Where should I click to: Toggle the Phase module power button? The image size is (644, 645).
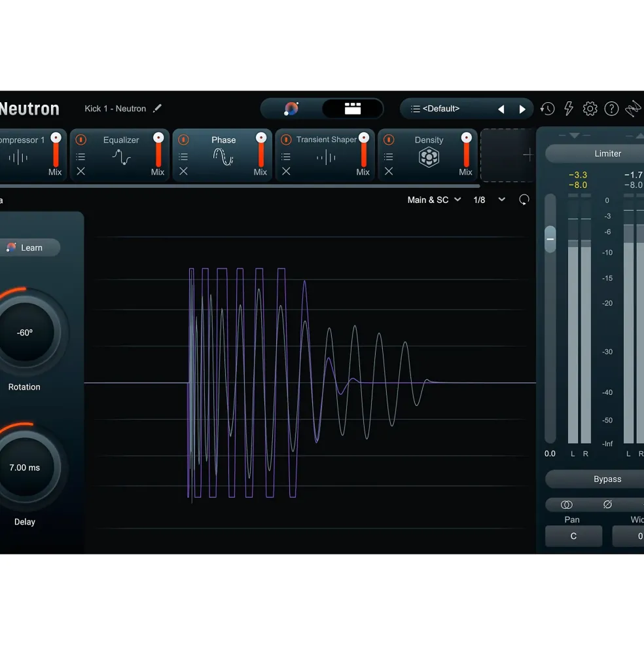click(x=183, y=140)
